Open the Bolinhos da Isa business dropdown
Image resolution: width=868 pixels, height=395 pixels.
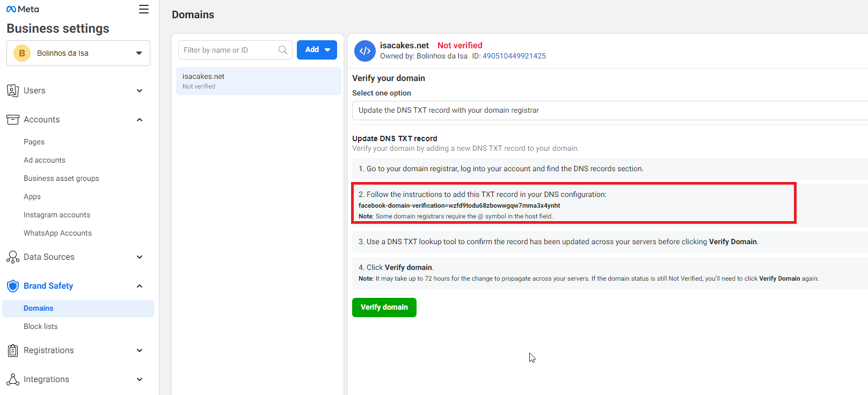(78, 53)
